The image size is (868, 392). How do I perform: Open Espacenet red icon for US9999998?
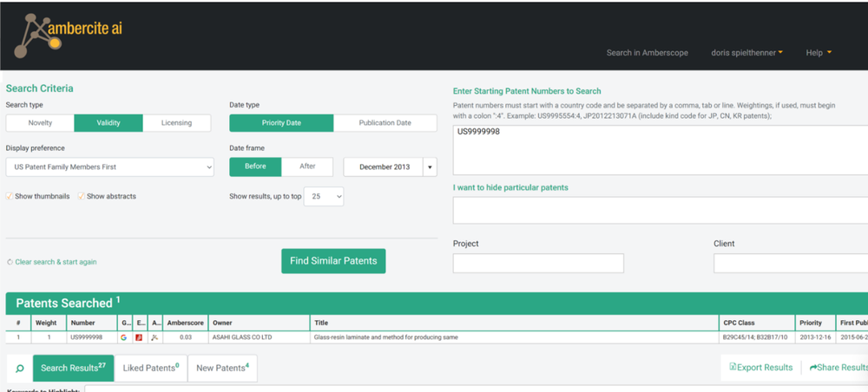tap(140, 337)
